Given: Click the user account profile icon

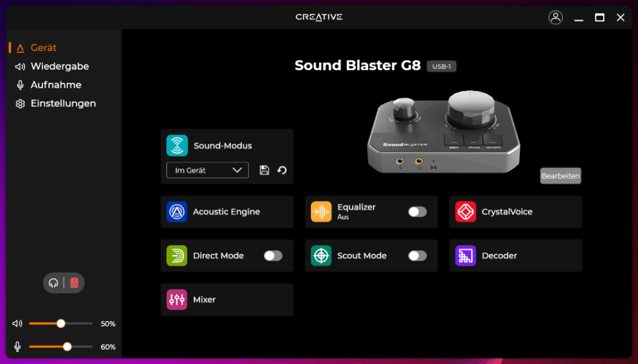Looking at the screenshot, I should 555,17.
